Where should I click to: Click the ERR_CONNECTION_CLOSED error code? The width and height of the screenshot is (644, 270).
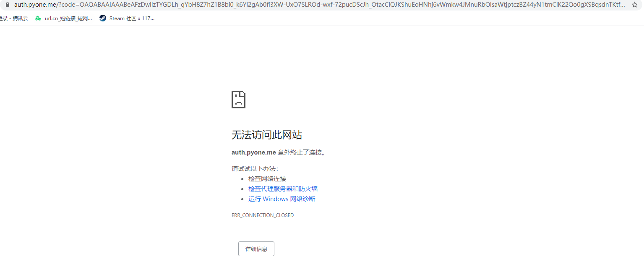[x=263, y=215]
